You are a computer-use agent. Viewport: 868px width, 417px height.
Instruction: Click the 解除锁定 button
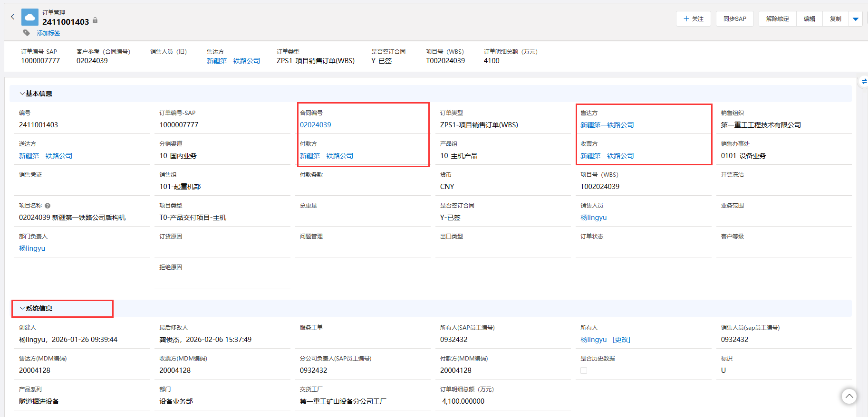(x=777, y=19)
